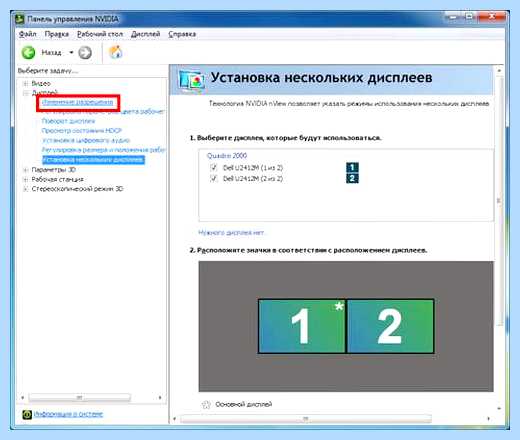Click the number 2 badge beside second Dell
Screen dimensions: 520x440
pyautogui.click(x=352, y=178)
